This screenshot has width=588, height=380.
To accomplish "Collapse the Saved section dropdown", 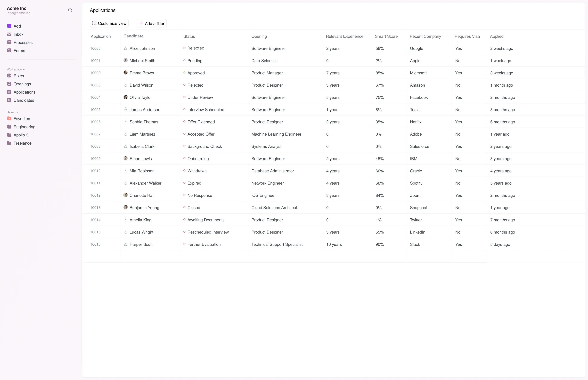I will tap(13, 112).
